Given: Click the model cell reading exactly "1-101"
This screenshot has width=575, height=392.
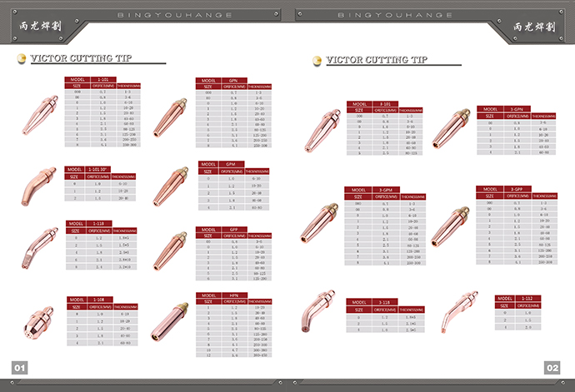Looking at the screenshot, I should click(x=103, y=80).
